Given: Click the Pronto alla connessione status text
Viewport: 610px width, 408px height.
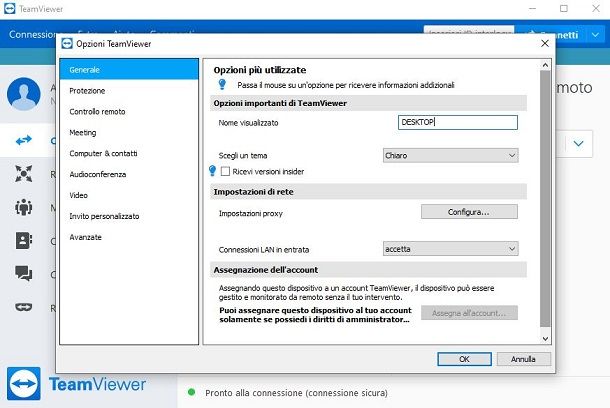Looking at the screenshot, I should coord(296,393).
